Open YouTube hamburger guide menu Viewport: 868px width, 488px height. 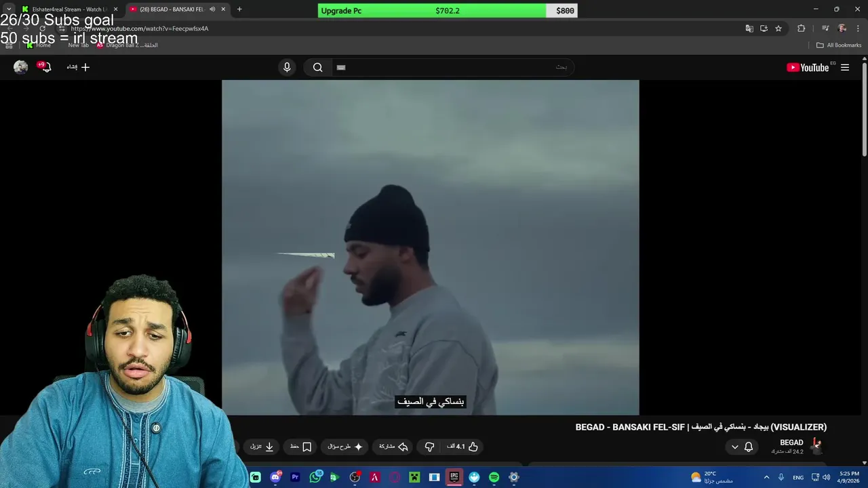click(845, 67)
